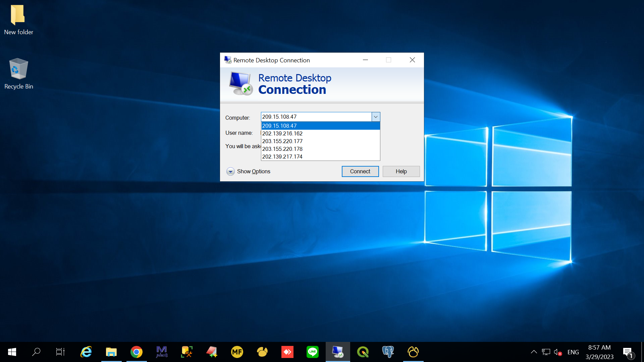Screen dimensions: 644x362
Task: Choose 202.139.216.162 from the computer list
Action: click(321, 133)
